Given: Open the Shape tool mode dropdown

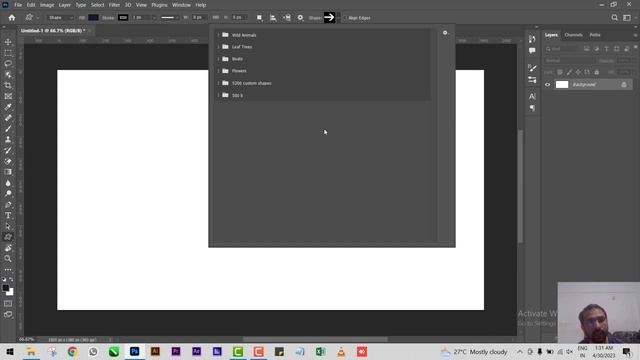Looking at the screenshot, I should tap(61, 18).
